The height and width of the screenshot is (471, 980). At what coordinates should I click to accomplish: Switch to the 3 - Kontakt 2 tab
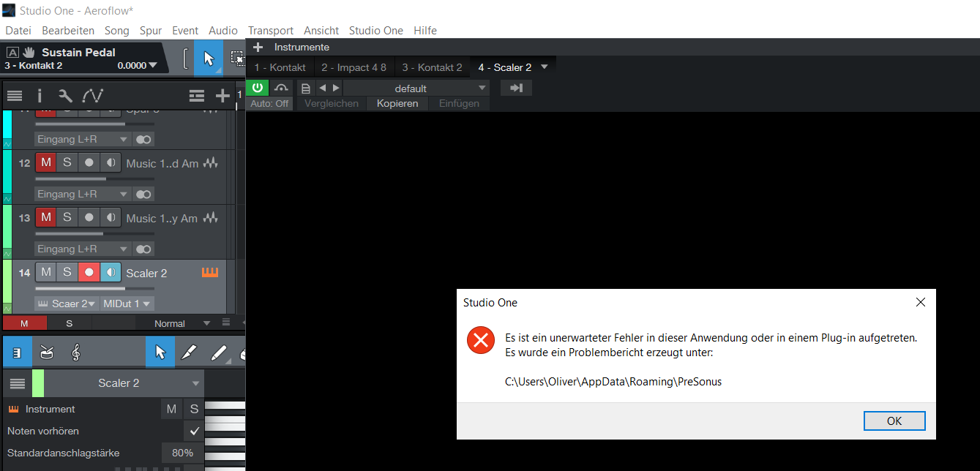pos(433,67)
